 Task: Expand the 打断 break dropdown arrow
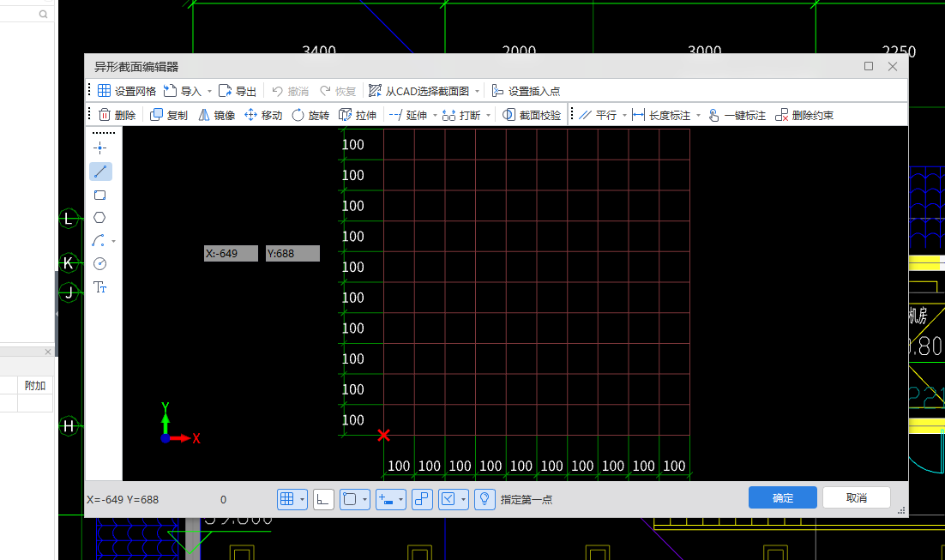tap(488, 115)
